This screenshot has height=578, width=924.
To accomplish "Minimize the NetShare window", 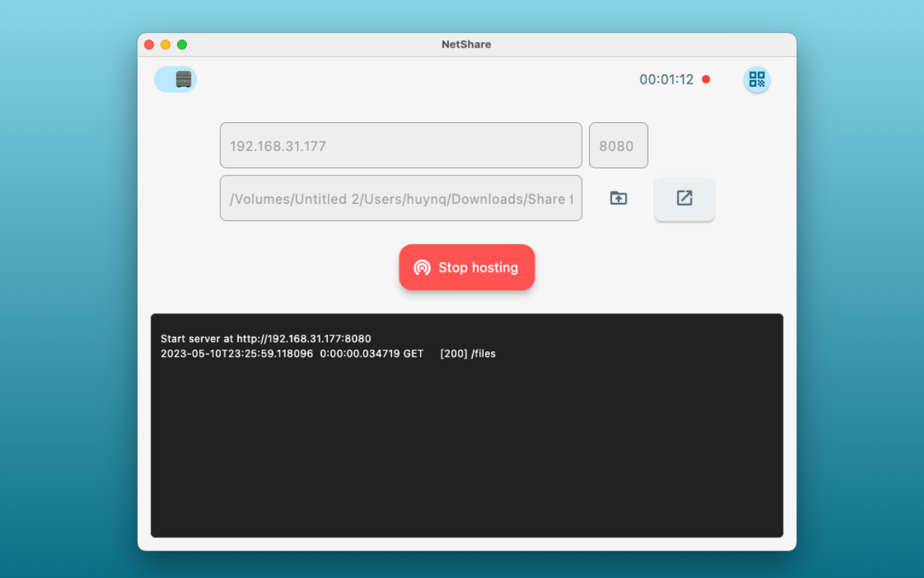I will [x=165, y=45].
